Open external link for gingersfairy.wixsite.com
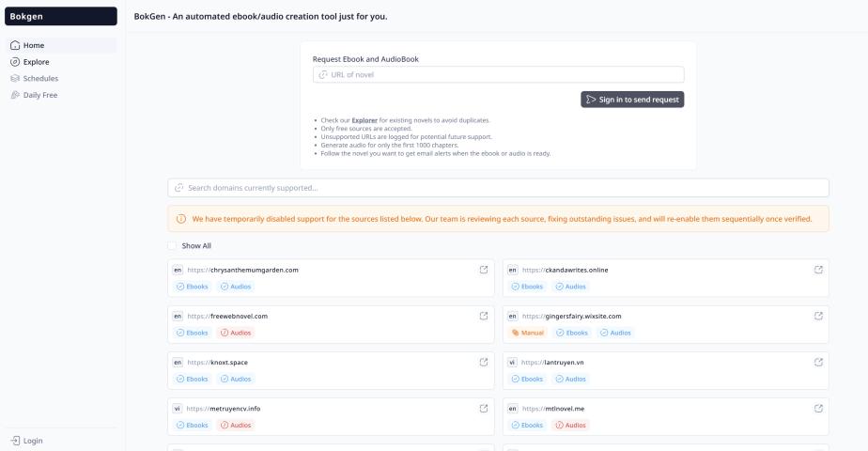Viewport: 868px width, 451px height. point(818,316)
